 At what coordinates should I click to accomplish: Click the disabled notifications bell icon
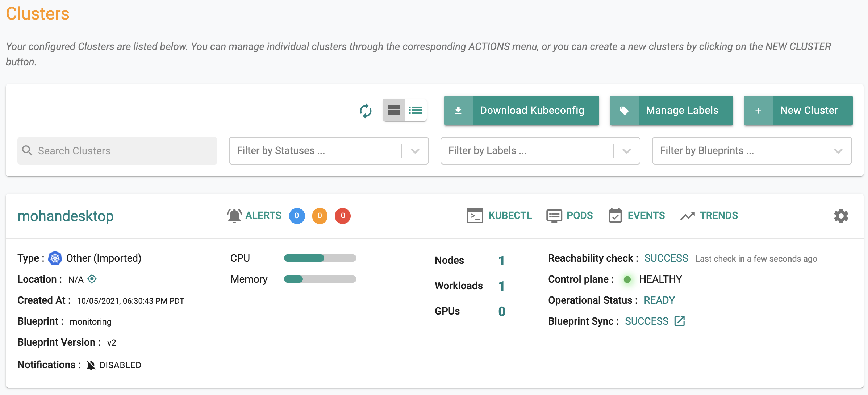pos(91,365)
